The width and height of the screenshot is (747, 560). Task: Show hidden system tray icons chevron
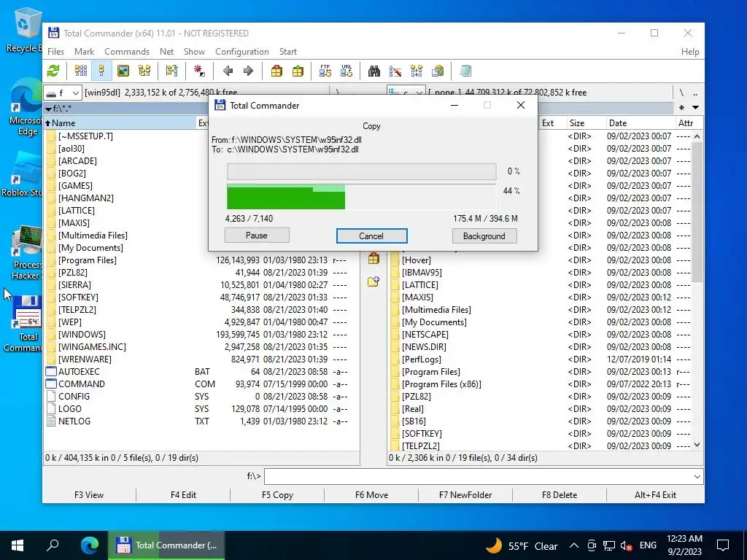574,545
